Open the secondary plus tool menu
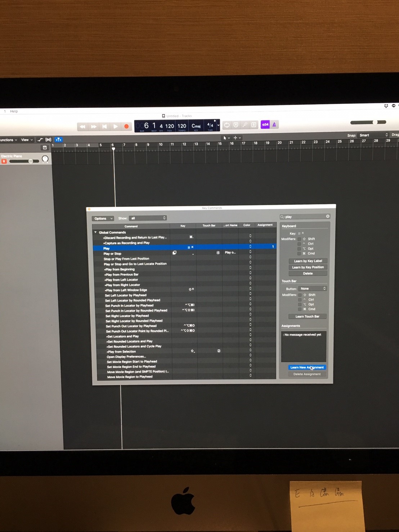Screen dimensions: 399x532 tap(237, 138)
